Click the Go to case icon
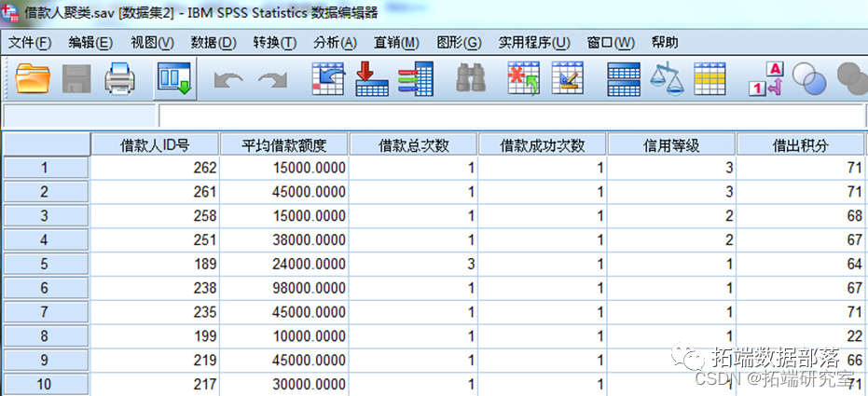This screenshot has width=868, height=396. (x=329, y=78)
